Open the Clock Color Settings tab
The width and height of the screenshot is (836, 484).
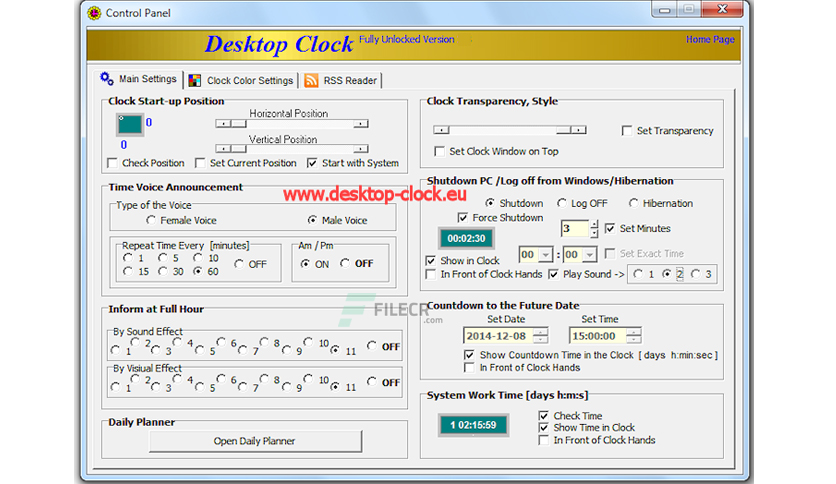pyautogui.click(x=241, y=80)
